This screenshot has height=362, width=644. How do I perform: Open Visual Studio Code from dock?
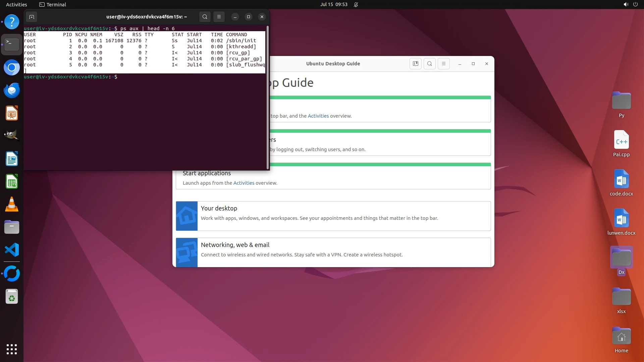click(12, 250)
